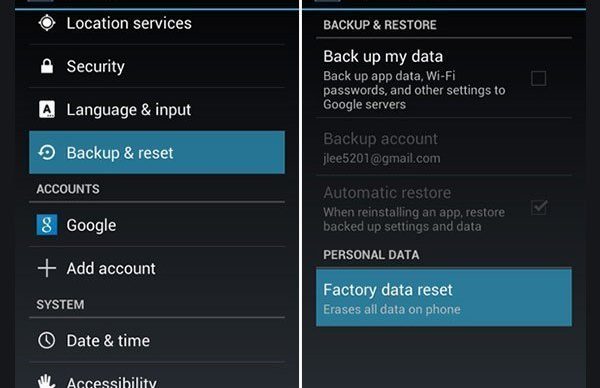600x388 pixels.
Task: Open Location services settings
Action: (x=157, y=24)
